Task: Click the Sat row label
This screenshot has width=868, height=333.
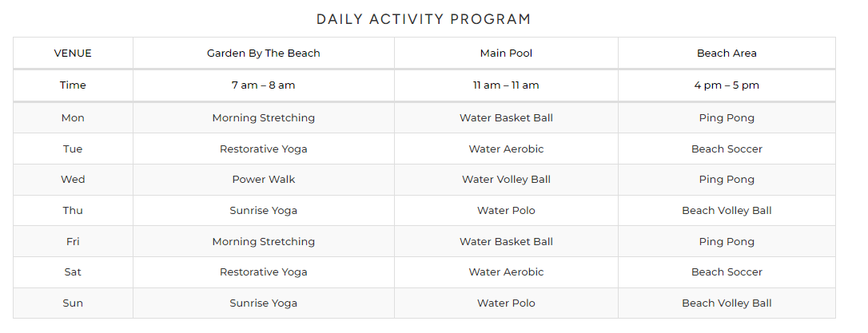Action: (73, 272)
